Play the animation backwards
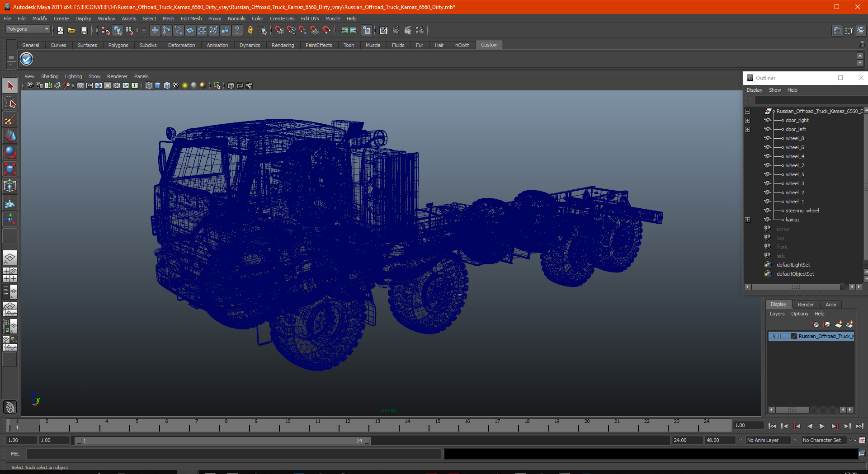The height and width of the screenshot is (474, 868). coord(810,426)
